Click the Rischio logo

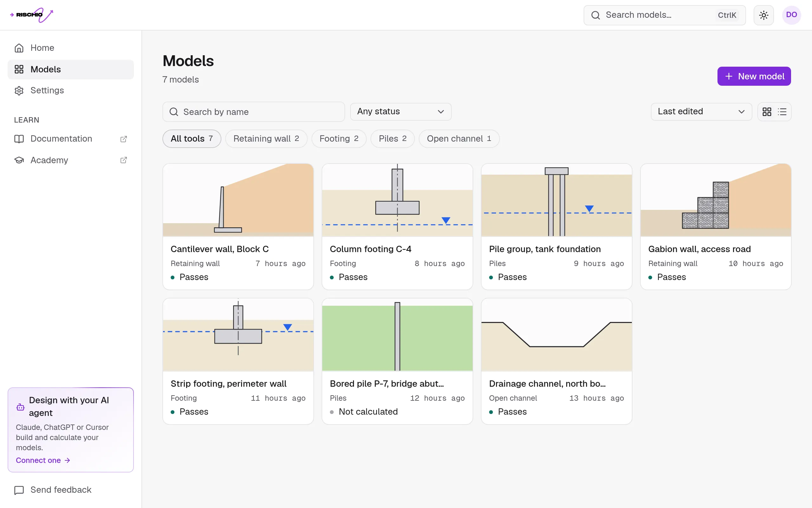[31, 15]
